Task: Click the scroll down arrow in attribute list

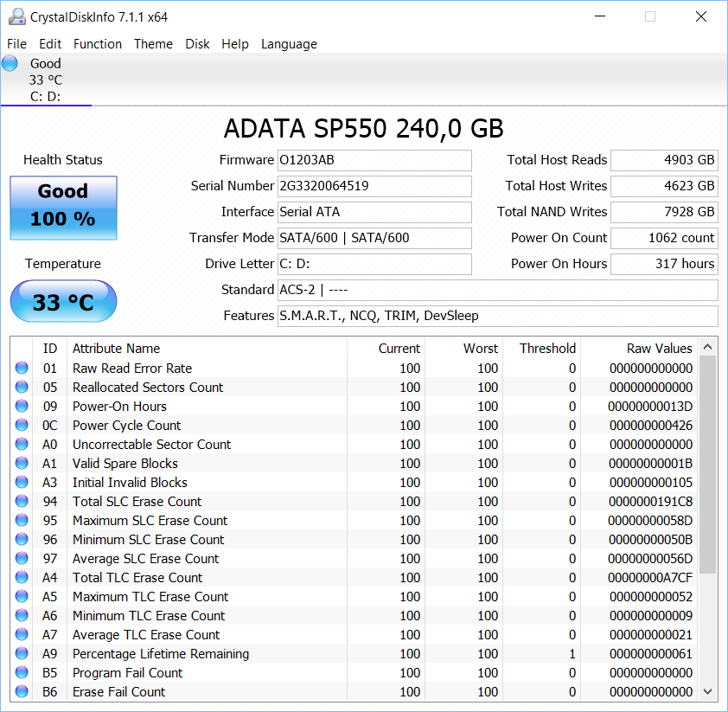Action: (708, 691)
